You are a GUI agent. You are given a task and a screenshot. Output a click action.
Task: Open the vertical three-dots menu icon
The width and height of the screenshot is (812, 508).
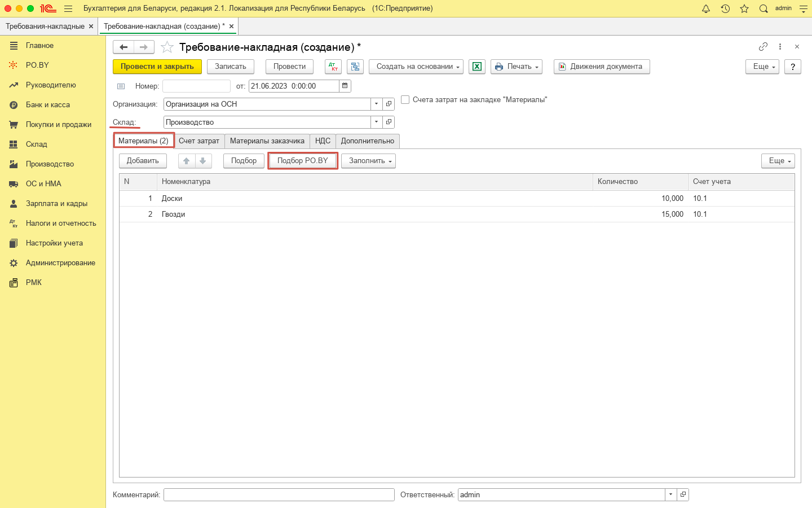780,47
